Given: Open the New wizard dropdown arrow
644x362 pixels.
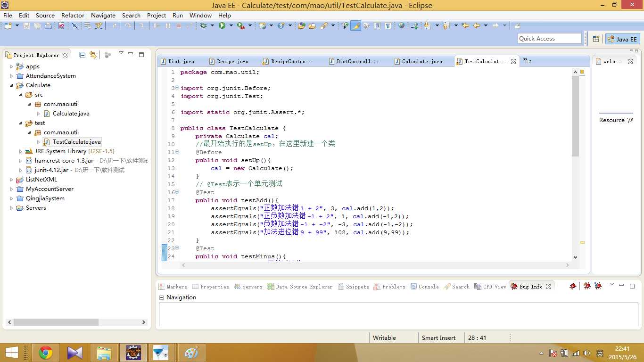Looking at the screenshot, I should [17, 26].
